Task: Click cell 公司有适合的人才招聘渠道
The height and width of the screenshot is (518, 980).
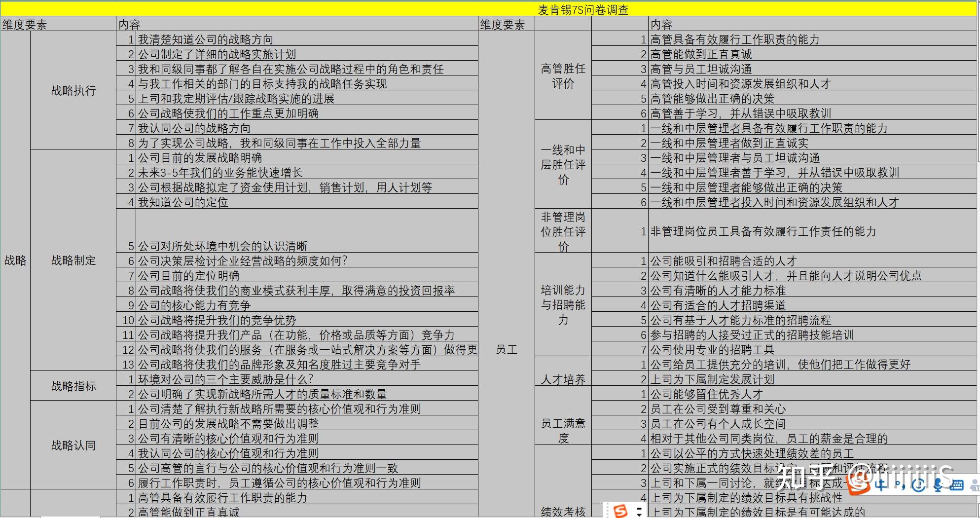Action: pyautogui.click(x=813, y=305)
